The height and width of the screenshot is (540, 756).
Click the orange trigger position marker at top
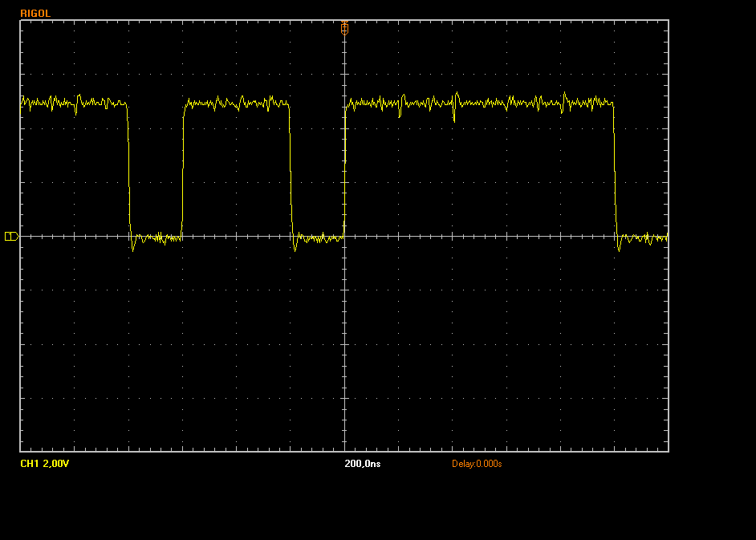pos(344,27)
